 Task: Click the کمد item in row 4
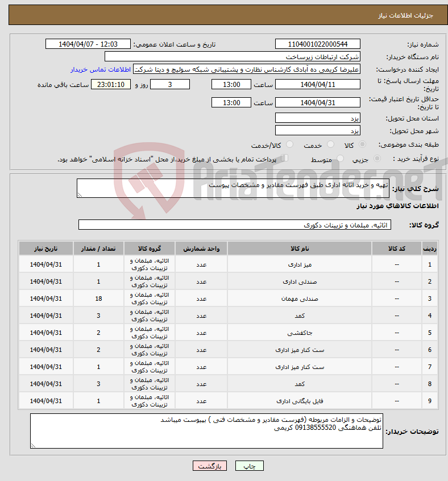pyautogui.click(x=300, y=316)
